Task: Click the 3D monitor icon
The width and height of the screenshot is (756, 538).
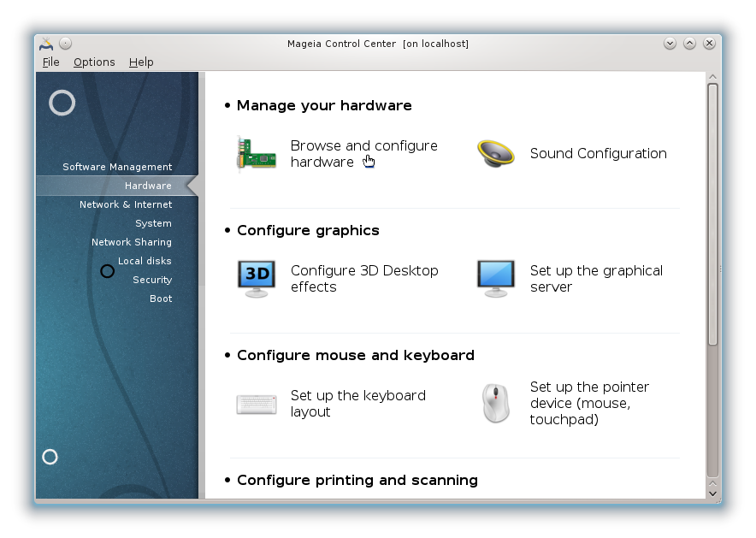Action: 257,279
